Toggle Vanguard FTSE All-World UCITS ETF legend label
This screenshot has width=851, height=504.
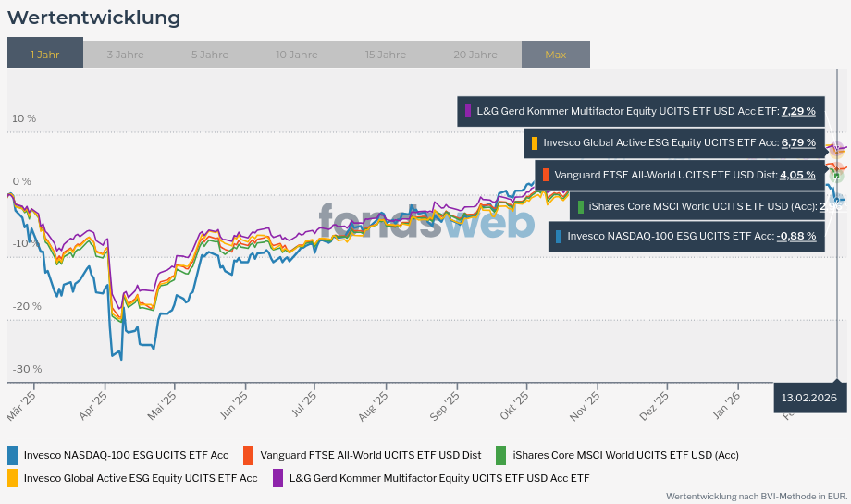click(371, 455)
